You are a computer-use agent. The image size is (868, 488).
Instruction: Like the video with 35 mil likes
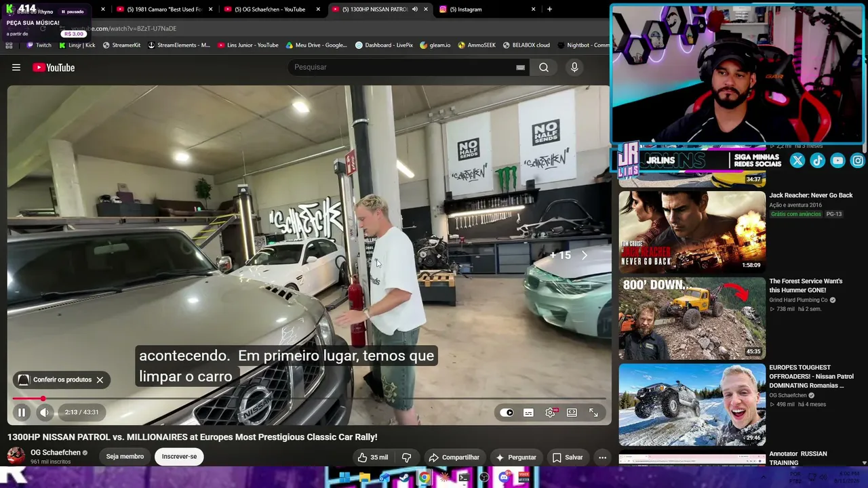click(x=373, y=457)
